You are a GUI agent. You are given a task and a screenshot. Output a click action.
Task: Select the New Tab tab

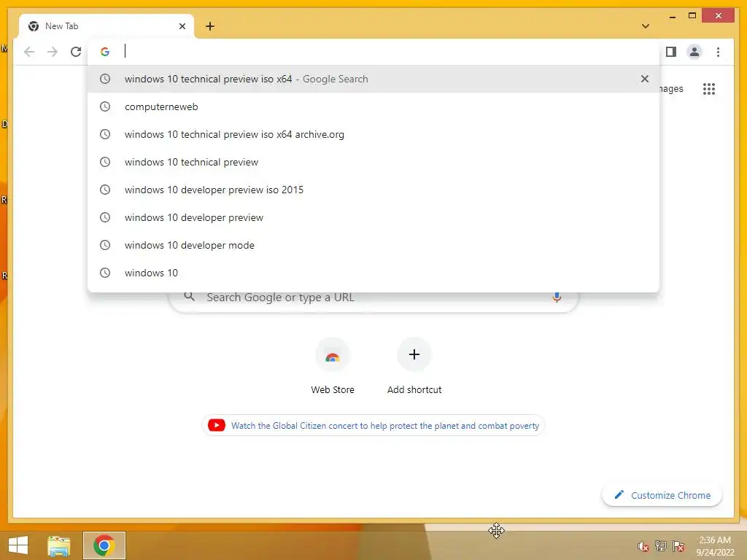click(107, 26)
